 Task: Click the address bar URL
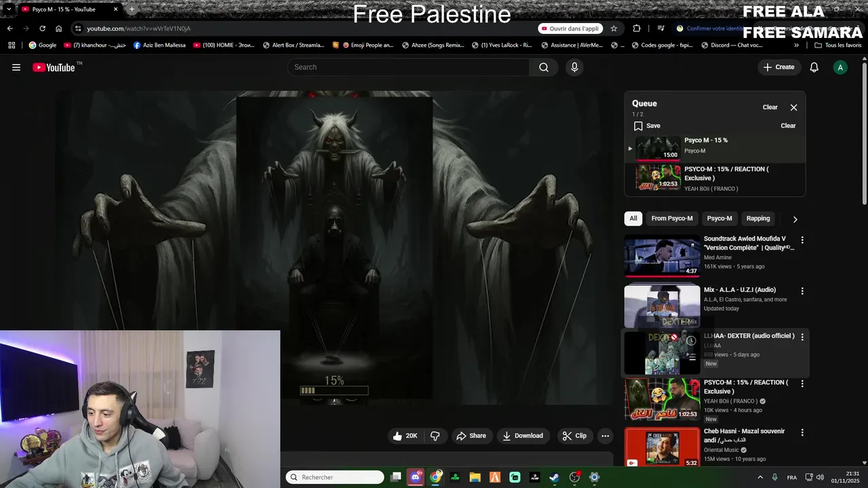click(x=138, y=28)
